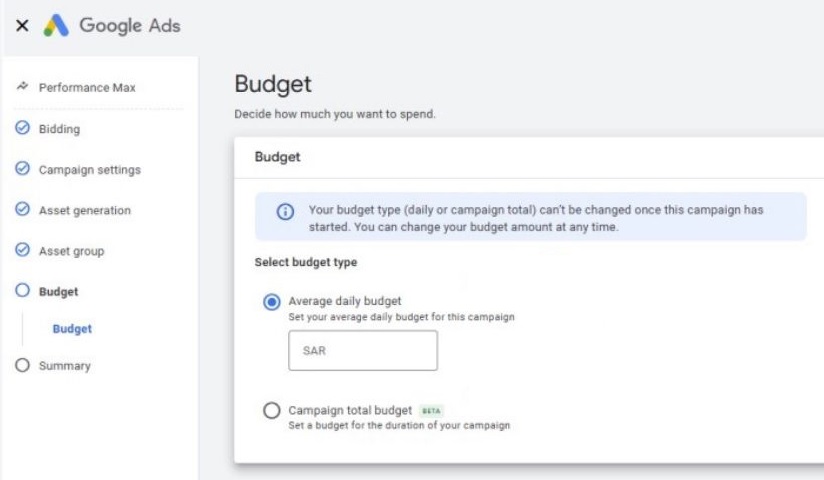Click the Summary step circle icon

tap(22, 366)
